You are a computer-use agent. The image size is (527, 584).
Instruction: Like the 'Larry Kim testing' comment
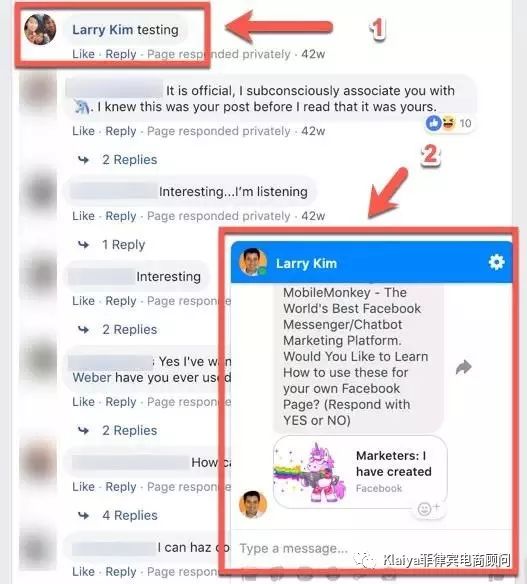83,54
